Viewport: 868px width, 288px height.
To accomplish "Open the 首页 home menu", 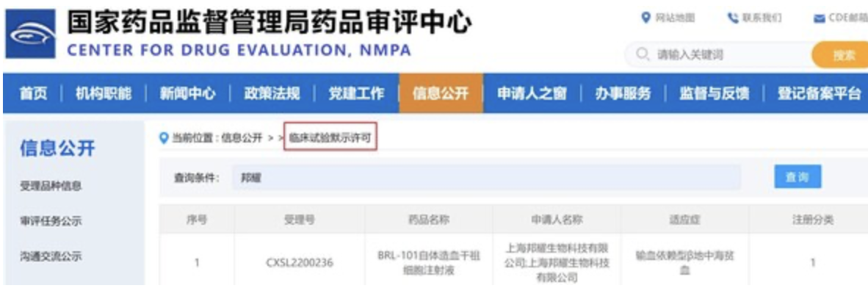I will point(33,93).
